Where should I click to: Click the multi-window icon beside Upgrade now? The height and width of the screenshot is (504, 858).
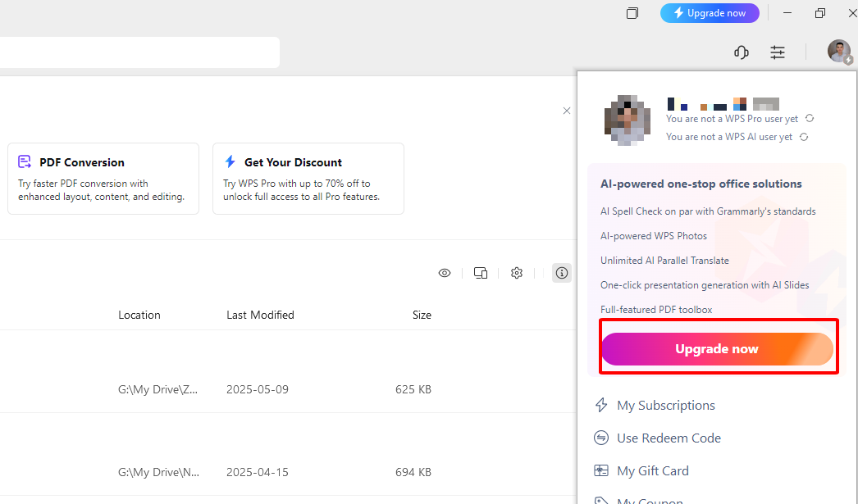[632, 13]
